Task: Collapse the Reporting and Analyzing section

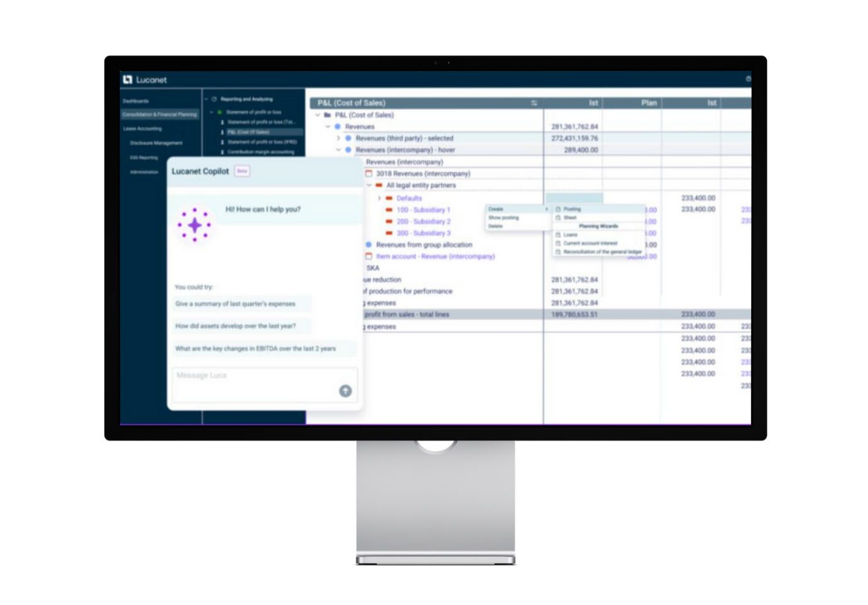Action: pos(206,99)
